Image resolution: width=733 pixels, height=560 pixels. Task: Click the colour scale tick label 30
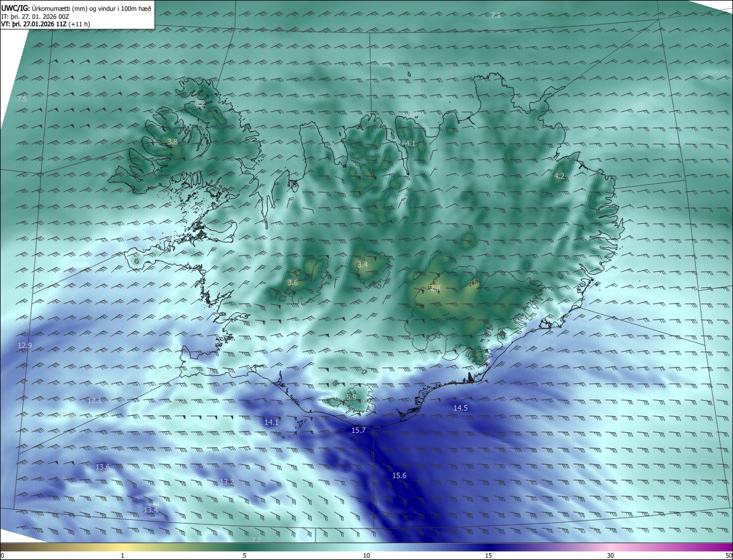(x=610, y=555)
